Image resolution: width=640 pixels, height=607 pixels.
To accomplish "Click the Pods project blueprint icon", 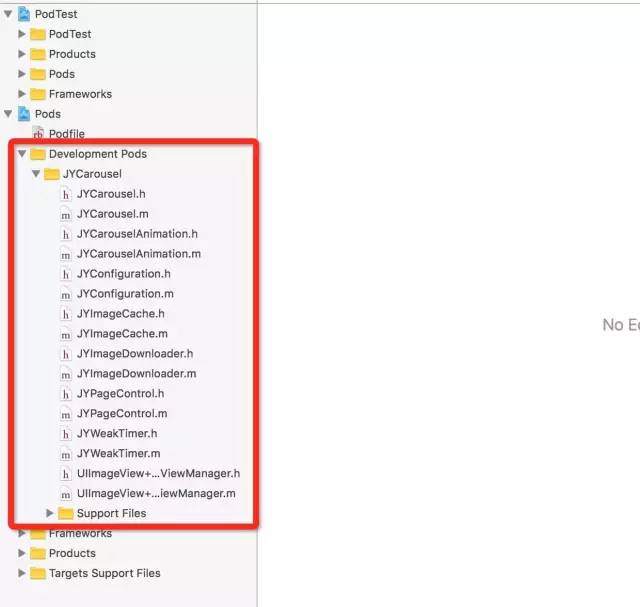I will [x=24, y=114].
